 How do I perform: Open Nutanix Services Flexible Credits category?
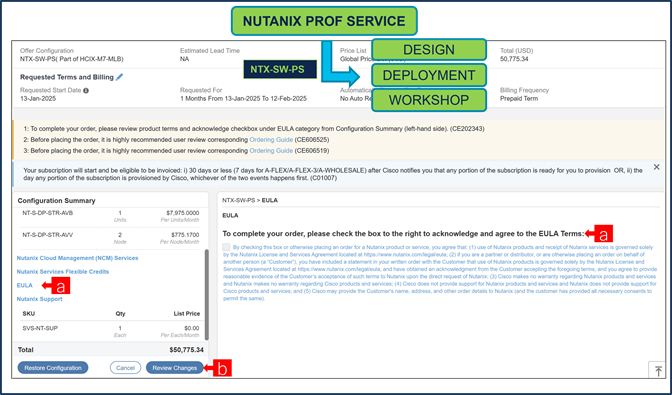click(x=63, y=272)
